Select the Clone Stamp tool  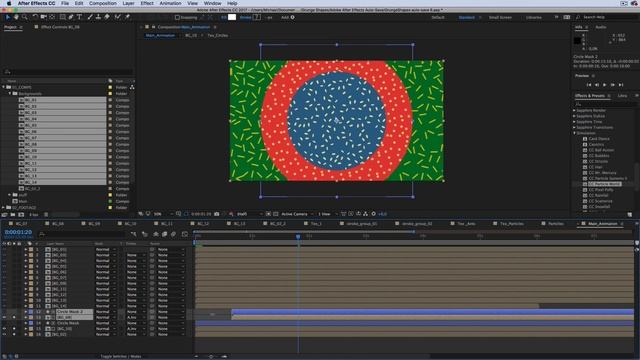(x=98, y=17)
